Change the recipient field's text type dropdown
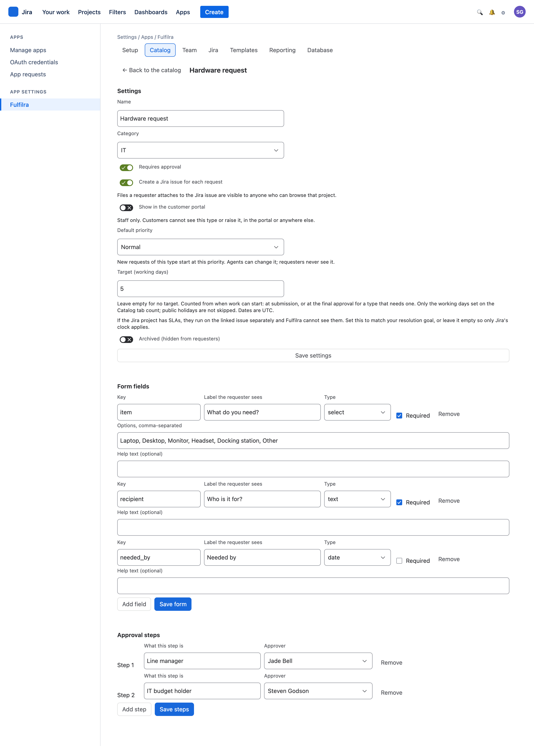Viewport: 534px width, 756px height. click(357, 499)
